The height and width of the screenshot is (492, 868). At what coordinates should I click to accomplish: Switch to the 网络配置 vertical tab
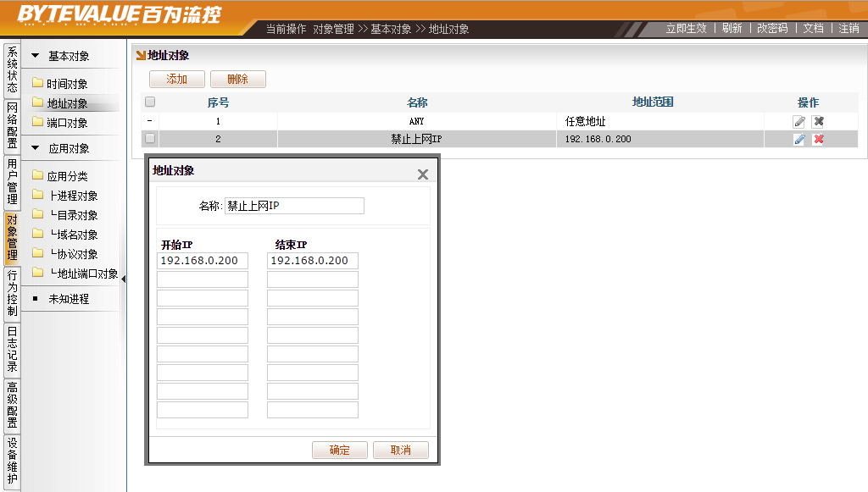point(12,124)
